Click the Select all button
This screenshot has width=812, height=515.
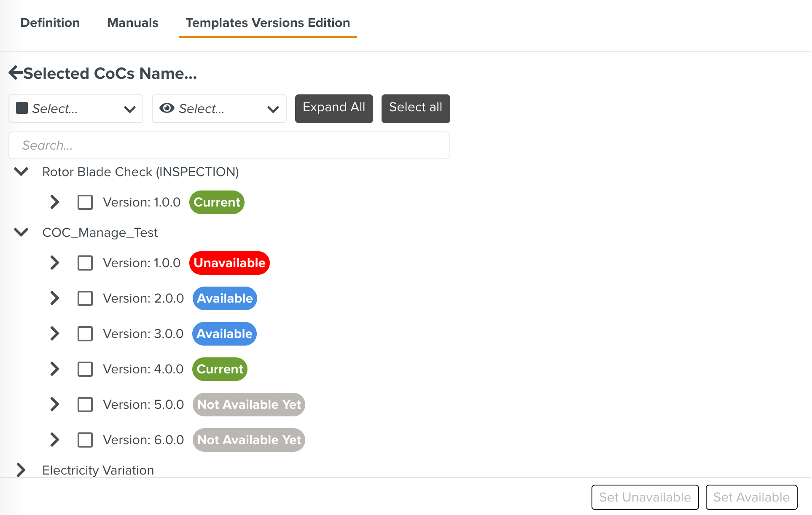[x=415, y=108]
